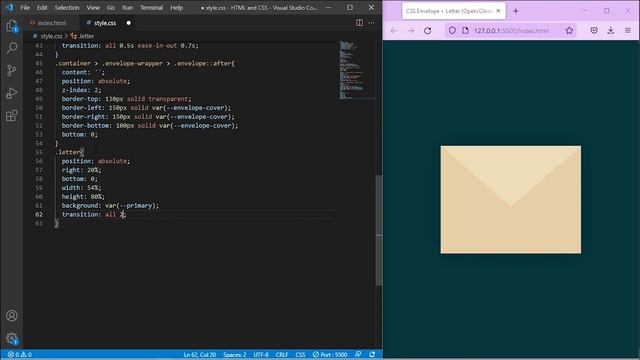Click line 55 '.letter{' selector text
The width and height of the screenshot is (640, 360).
coord(69,152)
